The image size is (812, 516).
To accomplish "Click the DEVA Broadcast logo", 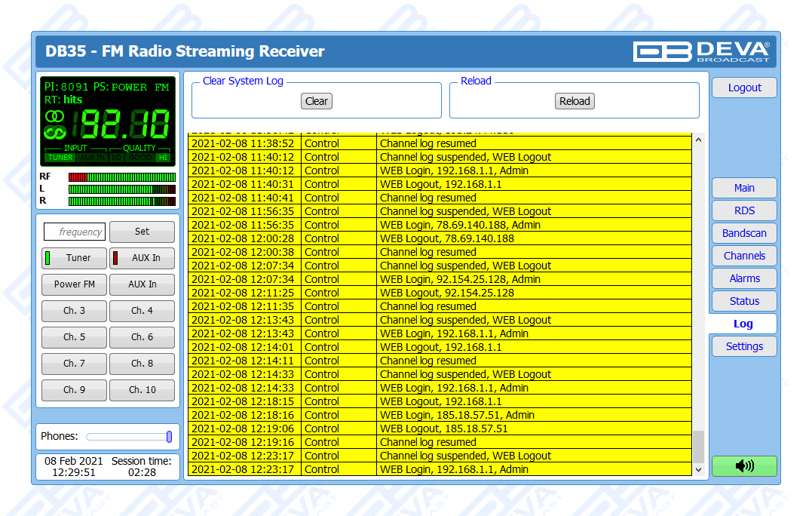I will (701, 51).
